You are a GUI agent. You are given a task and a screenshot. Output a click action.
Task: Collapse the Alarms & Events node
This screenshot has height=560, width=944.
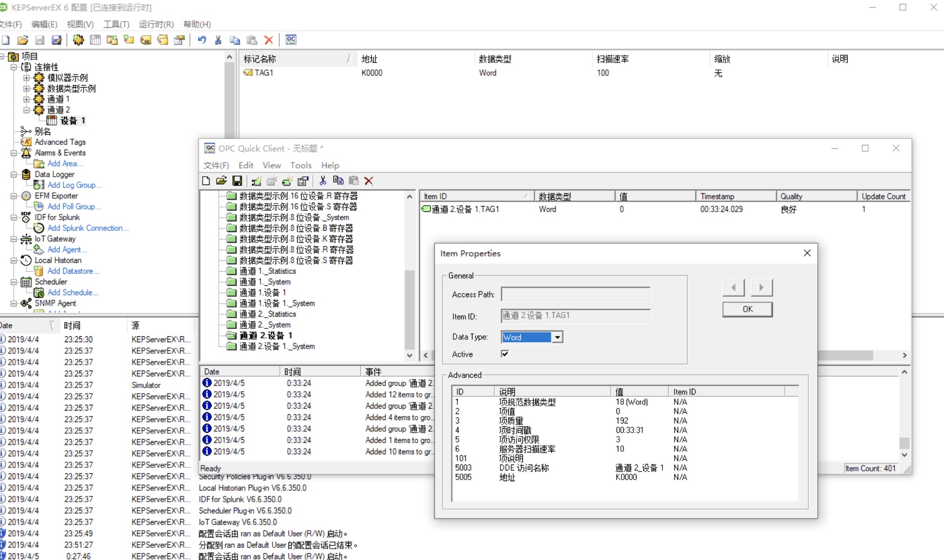coord(14,153)
